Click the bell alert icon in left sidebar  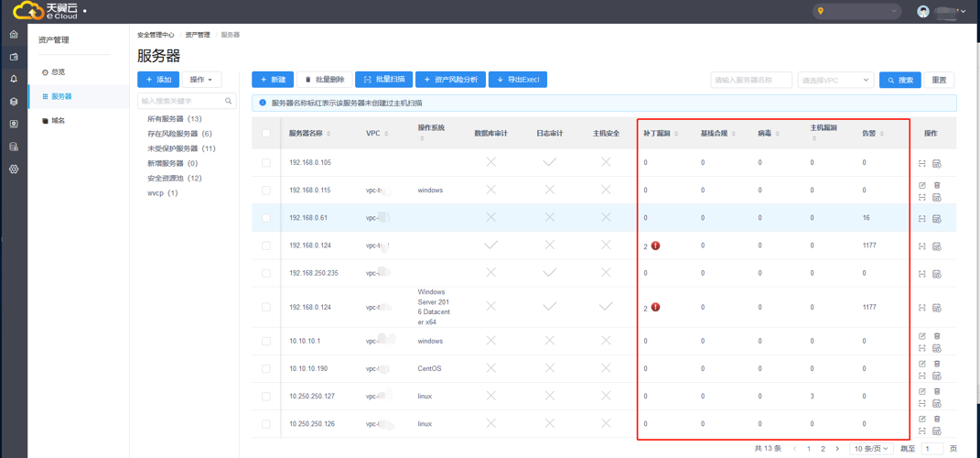(14, 79)
